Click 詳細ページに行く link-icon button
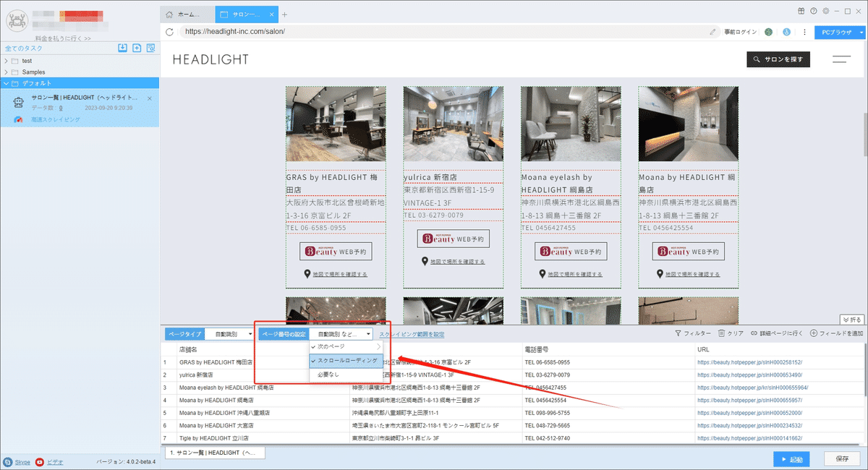The width and height of the screenshot is (868, 470). 777,333
